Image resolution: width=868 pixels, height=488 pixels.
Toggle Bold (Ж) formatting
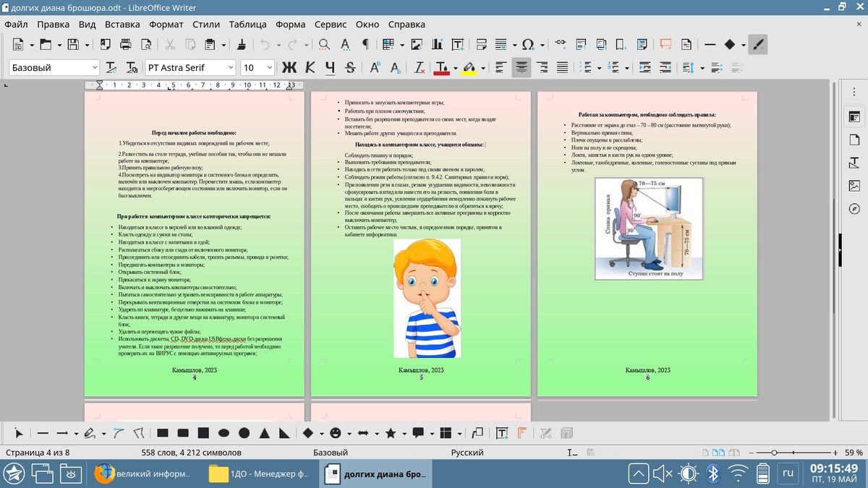tap(289, 68)
